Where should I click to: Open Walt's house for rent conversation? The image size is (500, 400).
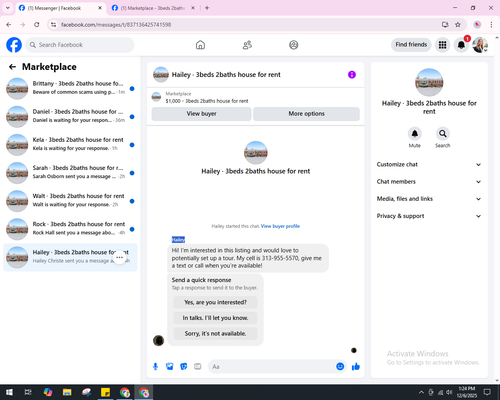[70, 201]
